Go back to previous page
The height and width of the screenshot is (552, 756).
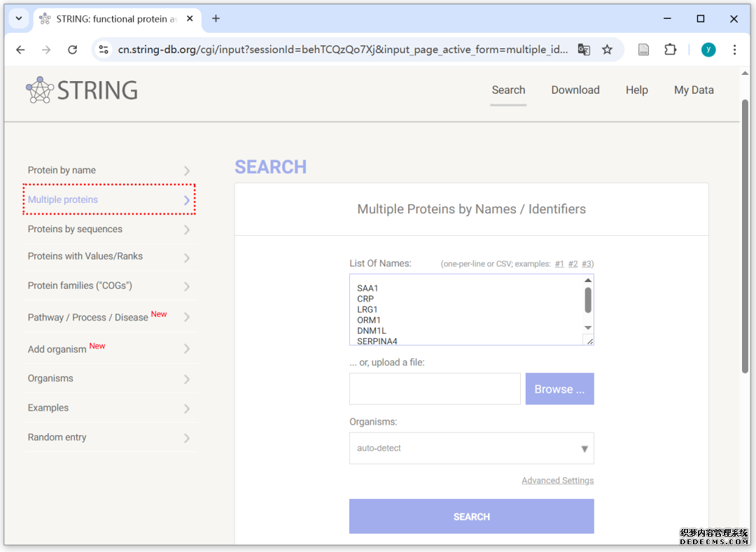point(20,50)
